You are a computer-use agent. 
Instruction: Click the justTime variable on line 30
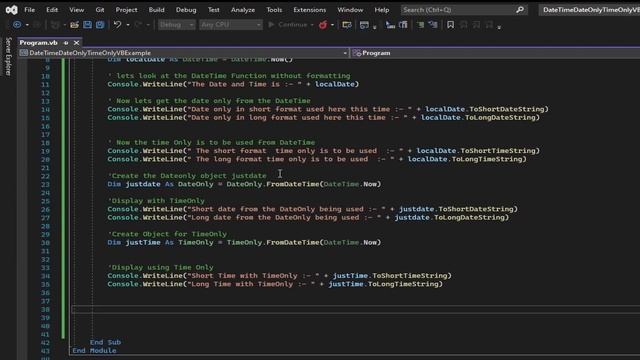tap(143, 242)
